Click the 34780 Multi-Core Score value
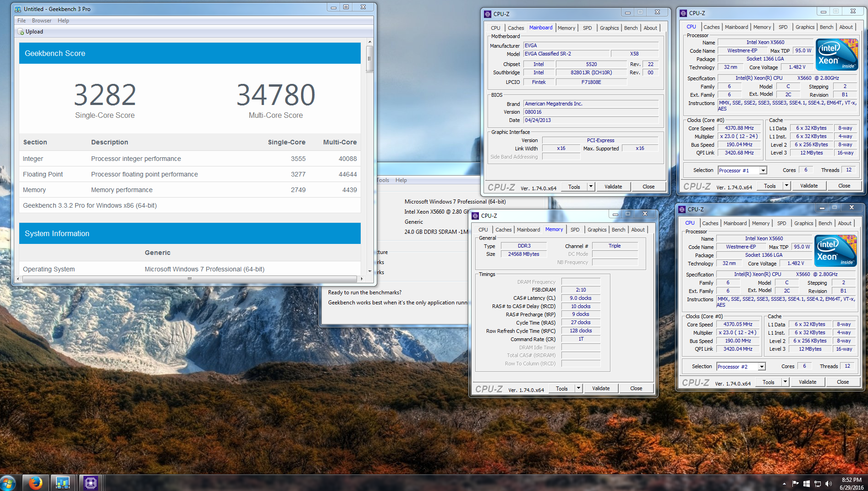Image resolution: width=868 pixels, height=491 pixels. (276, 95)
